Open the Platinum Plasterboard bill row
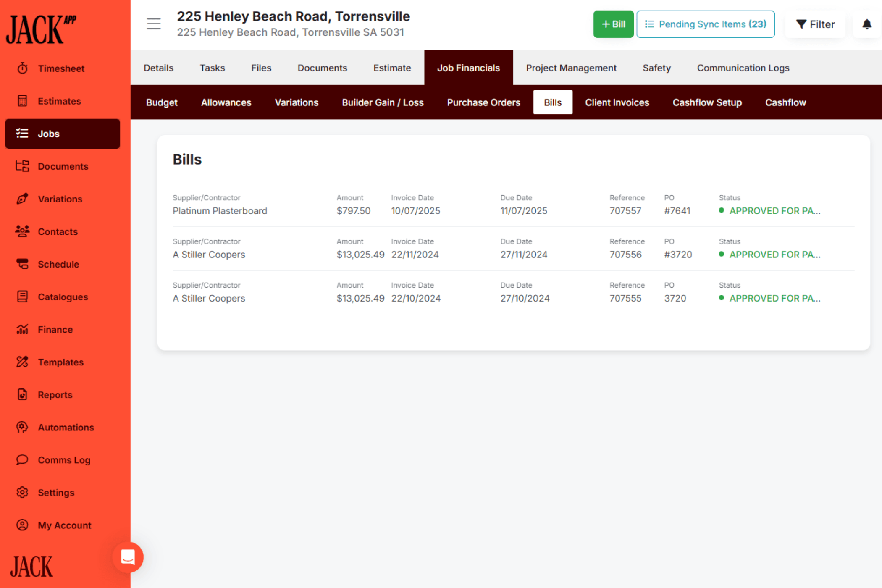This screenshot has width=882, height=588. pyautogui.click(x=220, y=211)
